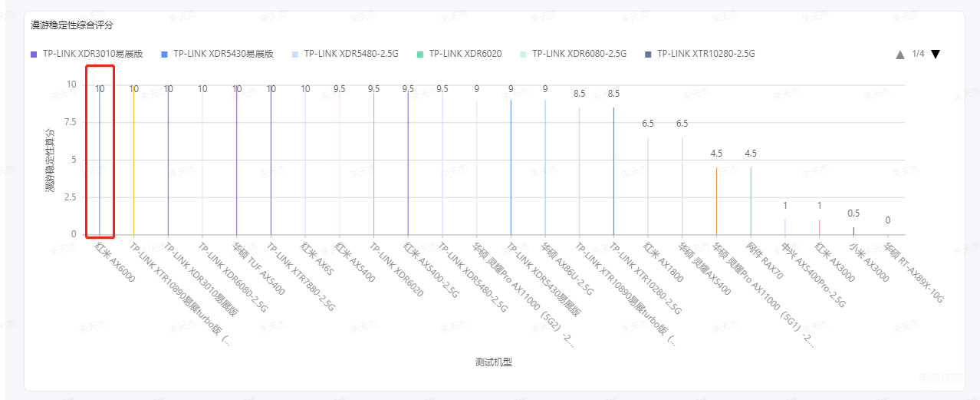This screenshot has height=400, width=980.
Task: Toggle TP-LINK XTR10280-2.5G legend series
Action: pos(699,54)
